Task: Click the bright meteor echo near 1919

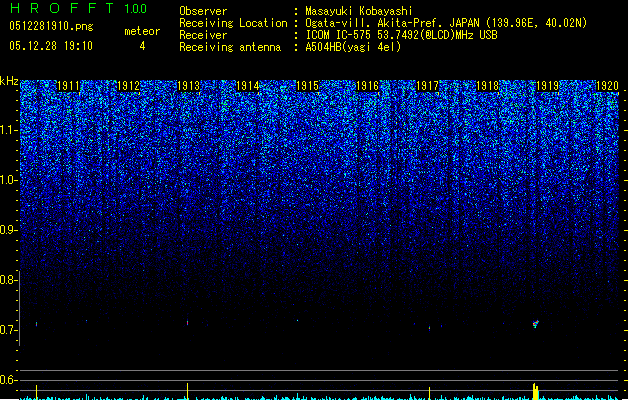Action: (536, 323)
